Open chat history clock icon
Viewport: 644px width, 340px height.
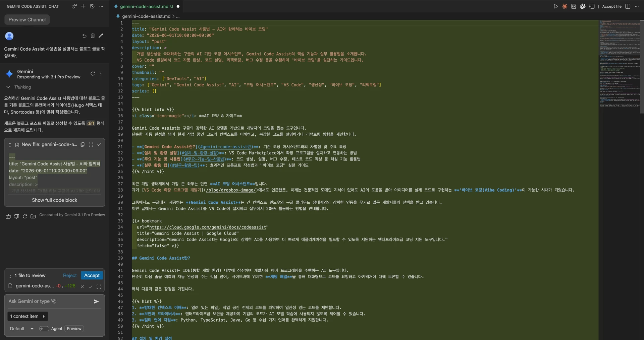pyautogui.click(x=92, y=6)
